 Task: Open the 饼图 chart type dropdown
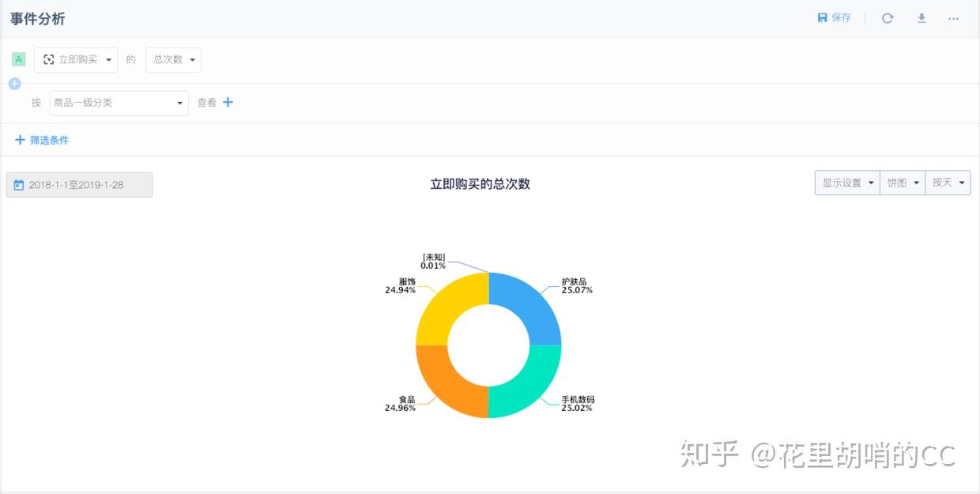click(x=902, y=183)
